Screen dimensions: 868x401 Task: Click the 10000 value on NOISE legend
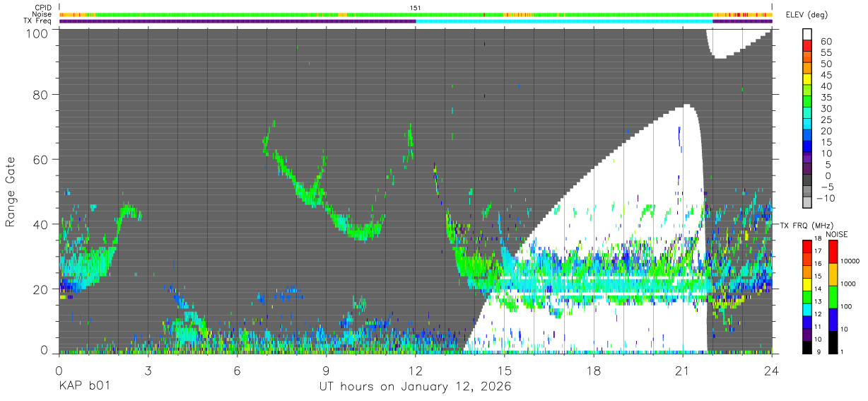pyautogui.click(x=850, y=262)
